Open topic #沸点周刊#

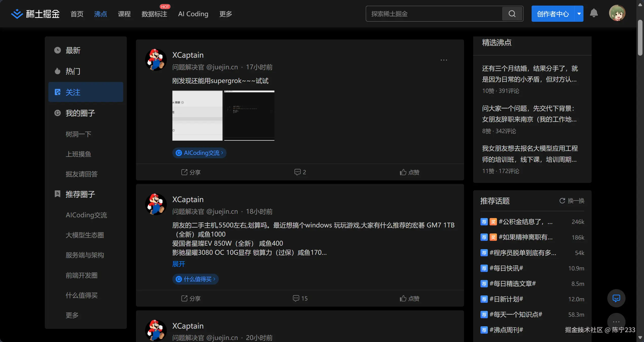tap(506, 330)
